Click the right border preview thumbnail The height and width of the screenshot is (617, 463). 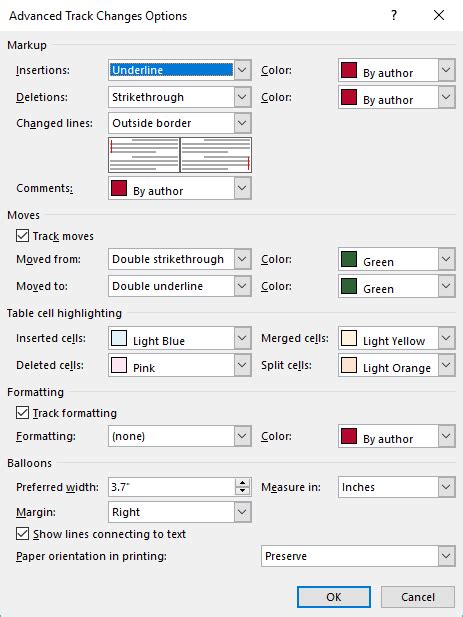216,155
